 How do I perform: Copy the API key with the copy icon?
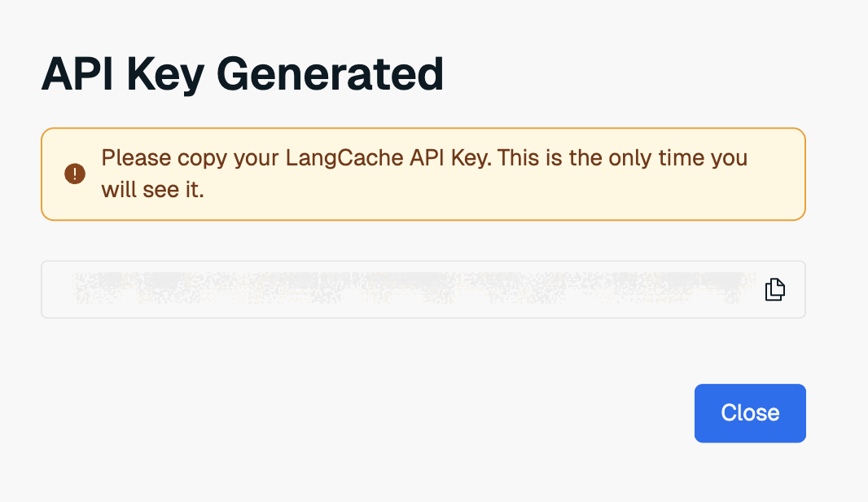tap(774, 289)
